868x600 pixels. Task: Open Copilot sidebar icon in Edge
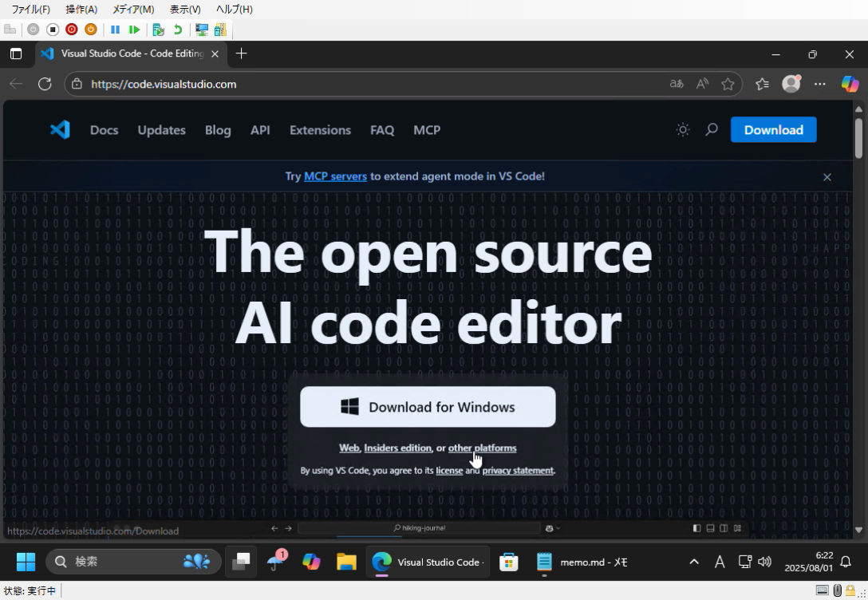[x=850, y=84]
